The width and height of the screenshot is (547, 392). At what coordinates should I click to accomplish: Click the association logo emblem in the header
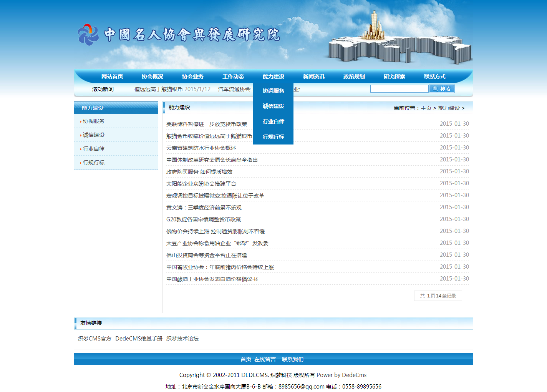pos(88,35)
